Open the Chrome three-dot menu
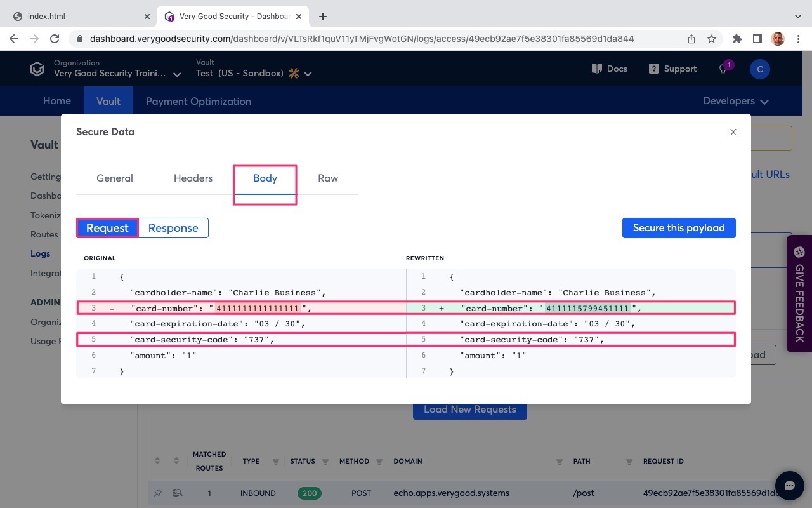The width and height of the screenshot is (812, 508). click(797, 39)
